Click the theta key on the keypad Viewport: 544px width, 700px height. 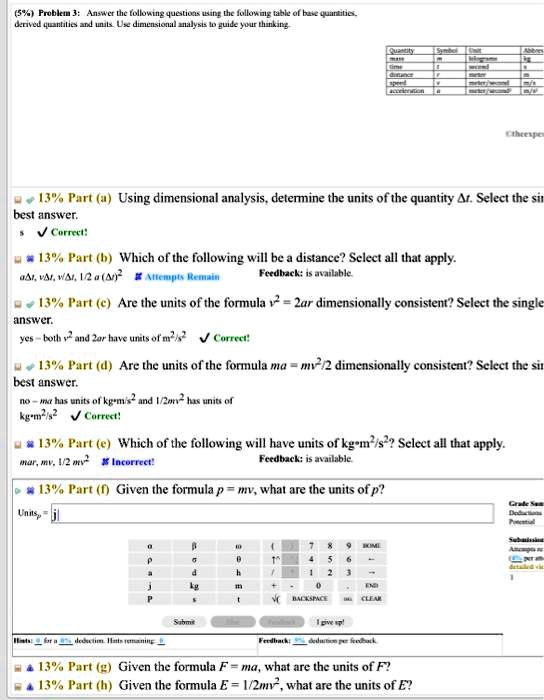click(x=238, y=559)
